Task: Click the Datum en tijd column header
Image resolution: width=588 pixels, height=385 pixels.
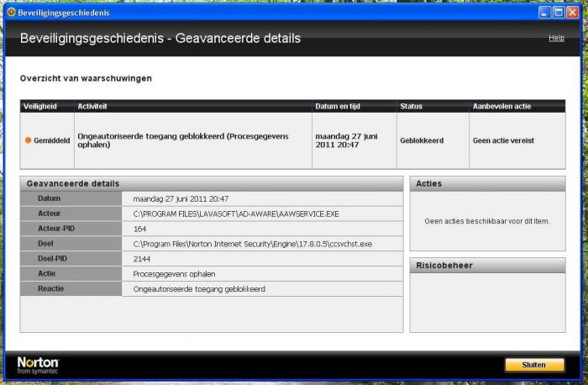Action: (354, 106)
